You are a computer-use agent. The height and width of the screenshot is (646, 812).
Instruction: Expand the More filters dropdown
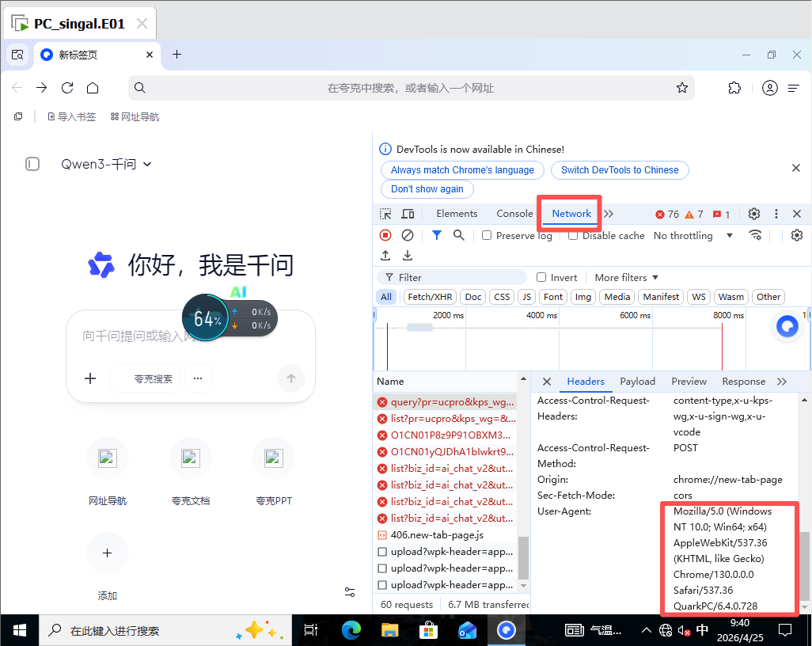(626, 277)
